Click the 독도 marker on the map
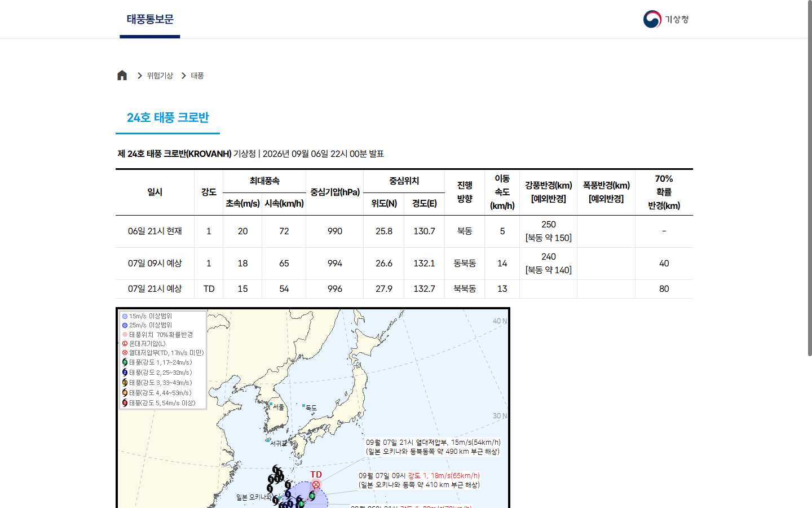 tap(303, 405)
